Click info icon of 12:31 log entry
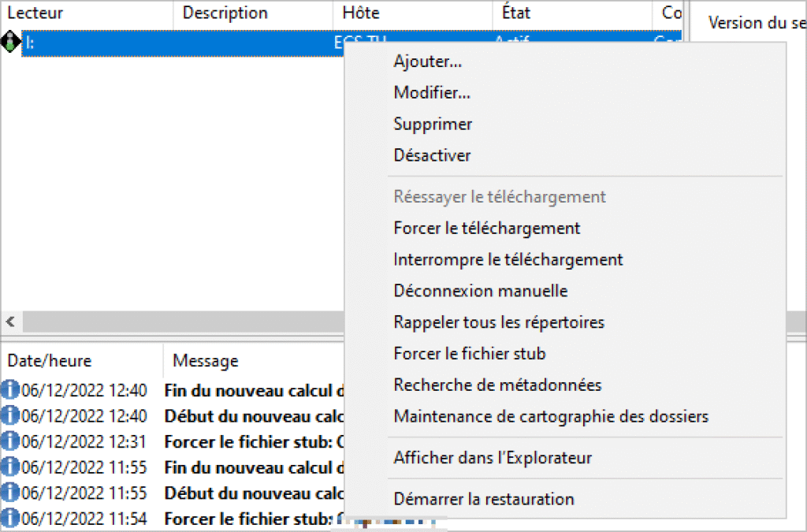807x532 pixels. [x=10, y=441]
